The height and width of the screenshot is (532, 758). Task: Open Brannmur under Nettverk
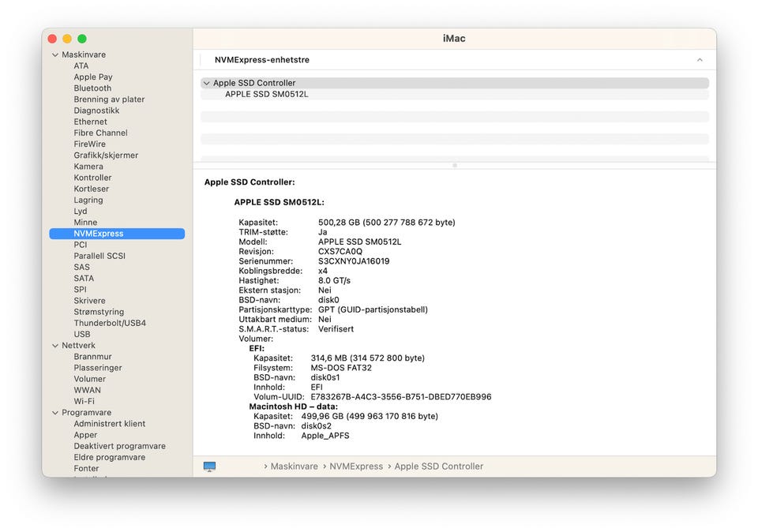(93, 357)
